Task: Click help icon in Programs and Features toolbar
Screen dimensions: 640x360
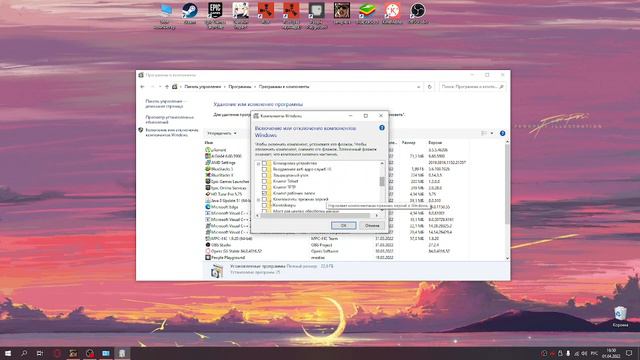Action: pyautogui.click(x=502, y=133)
